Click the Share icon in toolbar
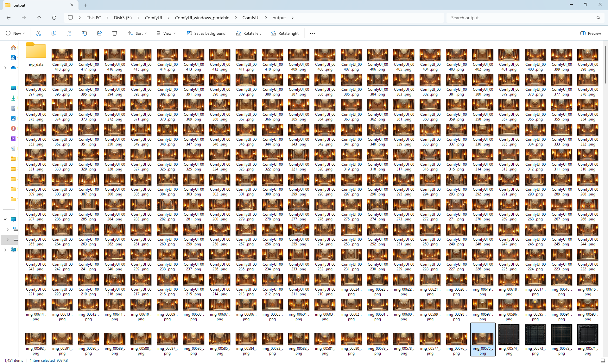The height and width of the screenshot is (364, 608). pos(99,33)
